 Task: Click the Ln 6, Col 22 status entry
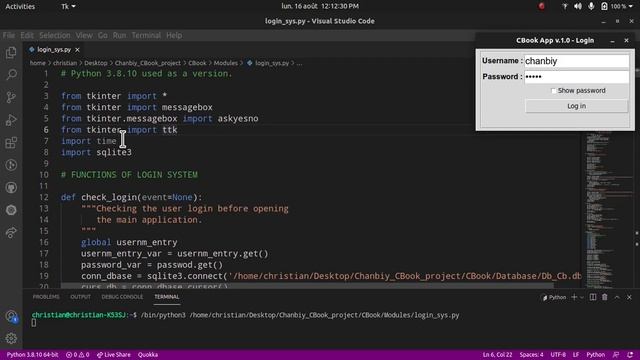pyautogui.click(x=497, y=355)
